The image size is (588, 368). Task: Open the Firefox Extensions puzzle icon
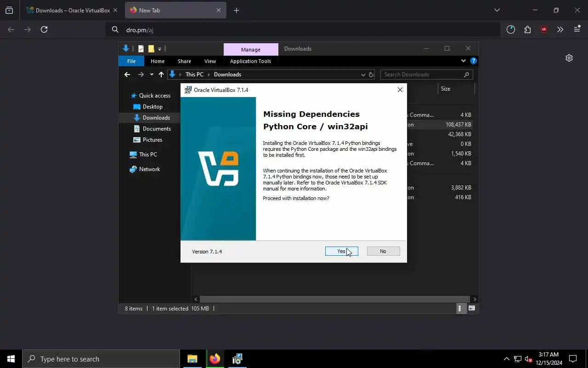pos(527,29)
